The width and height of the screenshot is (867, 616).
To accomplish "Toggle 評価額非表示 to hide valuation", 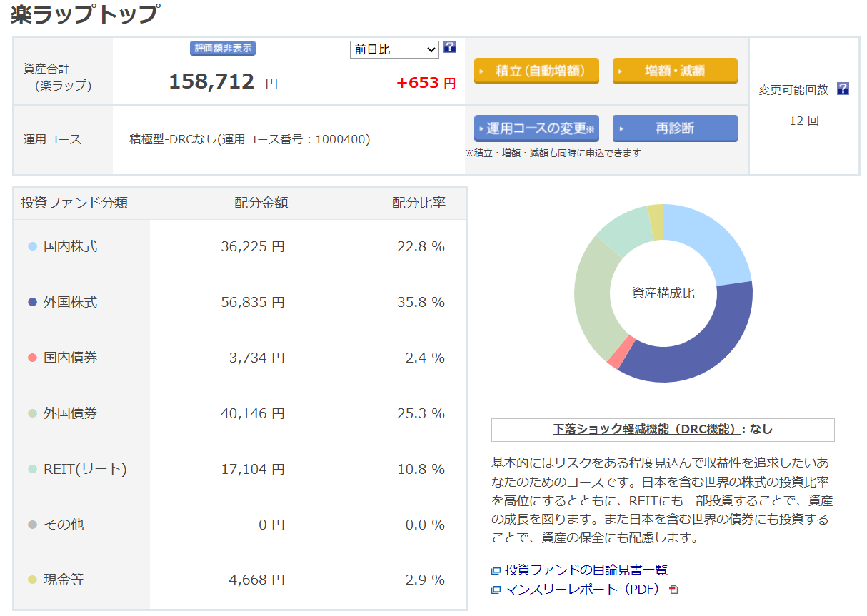I will click(223, 49).
